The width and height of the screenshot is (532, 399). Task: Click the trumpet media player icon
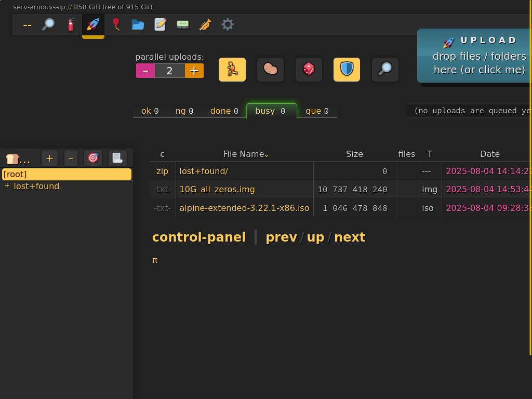tap(205, 24)
